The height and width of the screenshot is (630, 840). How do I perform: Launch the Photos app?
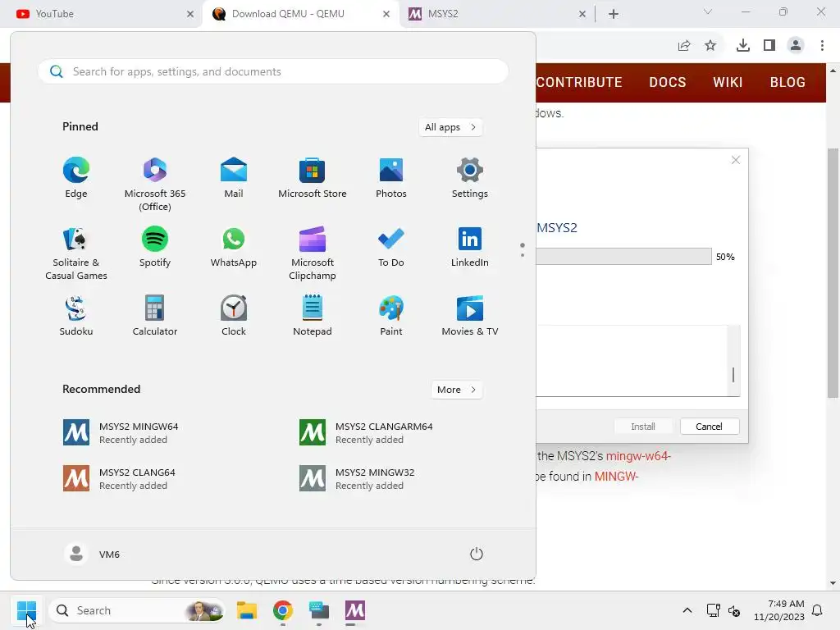391,178
